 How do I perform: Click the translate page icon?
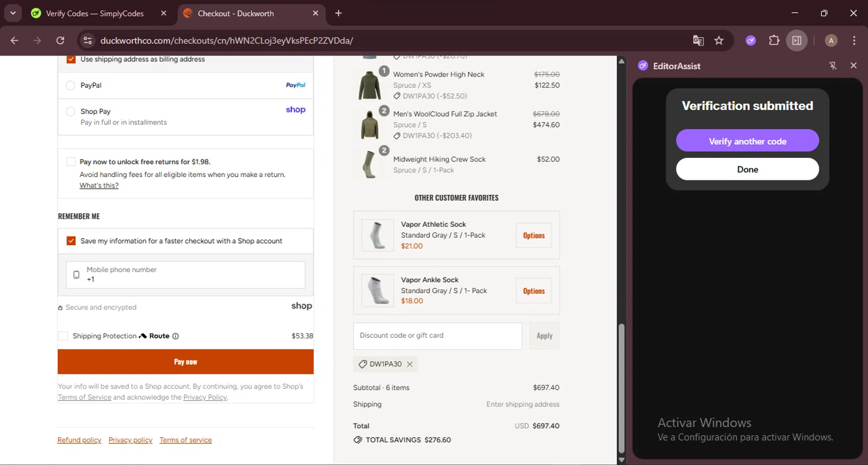click(698, 40)
